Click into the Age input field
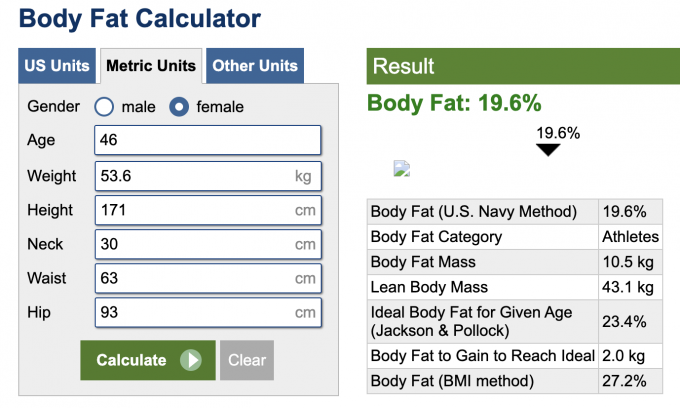The width and height of the screenshot is (680, 408). coord(208,141)
